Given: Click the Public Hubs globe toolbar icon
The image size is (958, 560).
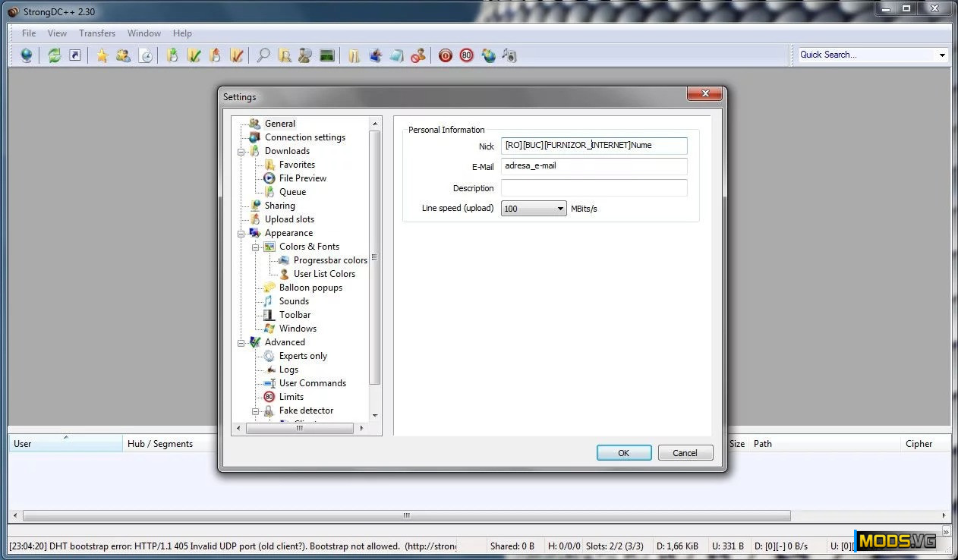Looking at the screenshot, I should pos(27,55).
